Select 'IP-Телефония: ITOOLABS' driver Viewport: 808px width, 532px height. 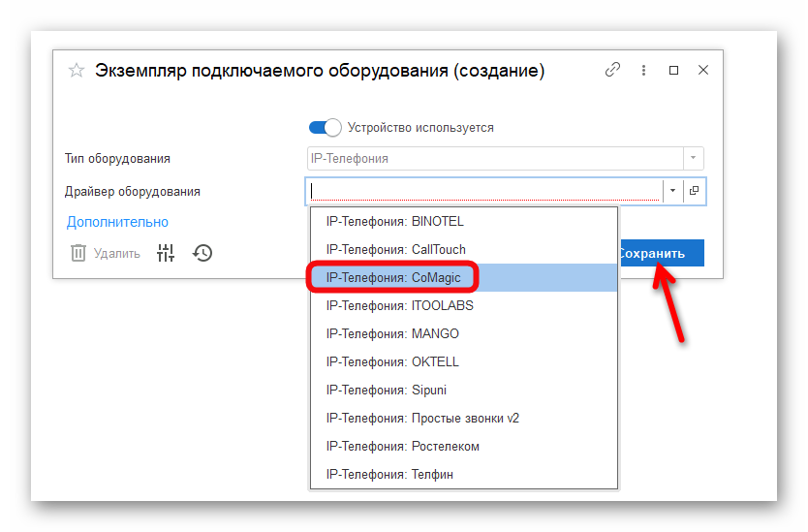pyautogui.click(x=464, y=305)
